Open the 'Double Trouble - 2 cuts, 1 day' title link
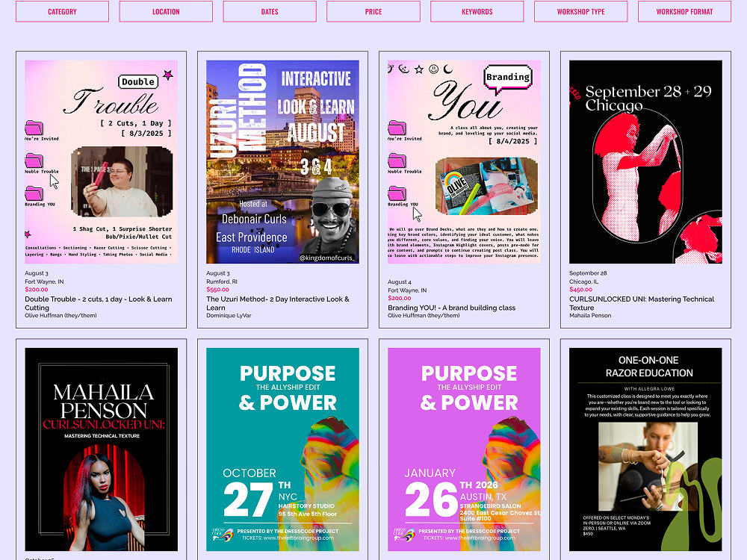Image resolution: width=747 pixels, height=560 pixels. (x=98, y=303)
